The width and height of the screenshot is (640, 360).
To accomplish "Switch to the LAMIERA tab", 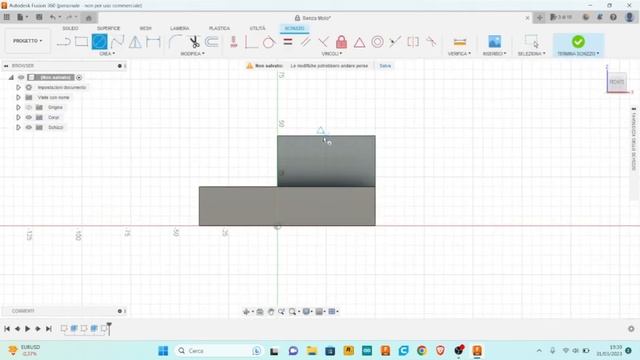I will 180,28.
